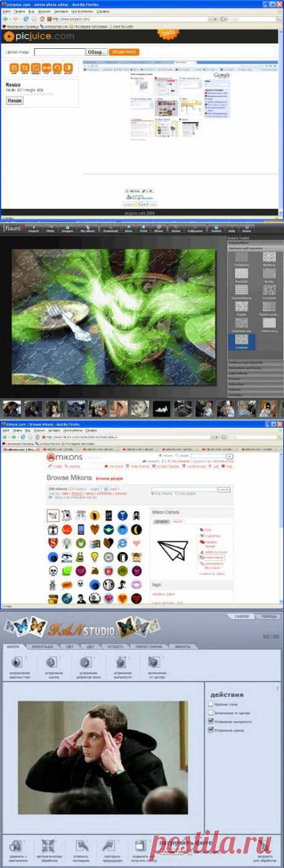This screenshot has width=284, height=868.
Task: Switch to the Orientation tab in FAN Studio
Action: pos(42,646)
